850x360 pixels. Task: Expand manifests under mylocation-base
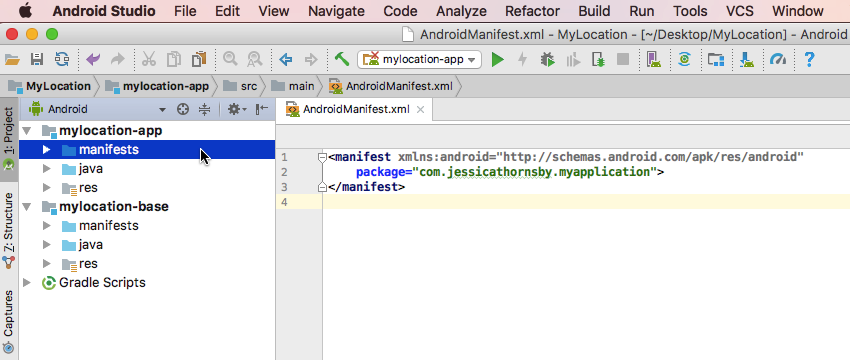point(47,226)
